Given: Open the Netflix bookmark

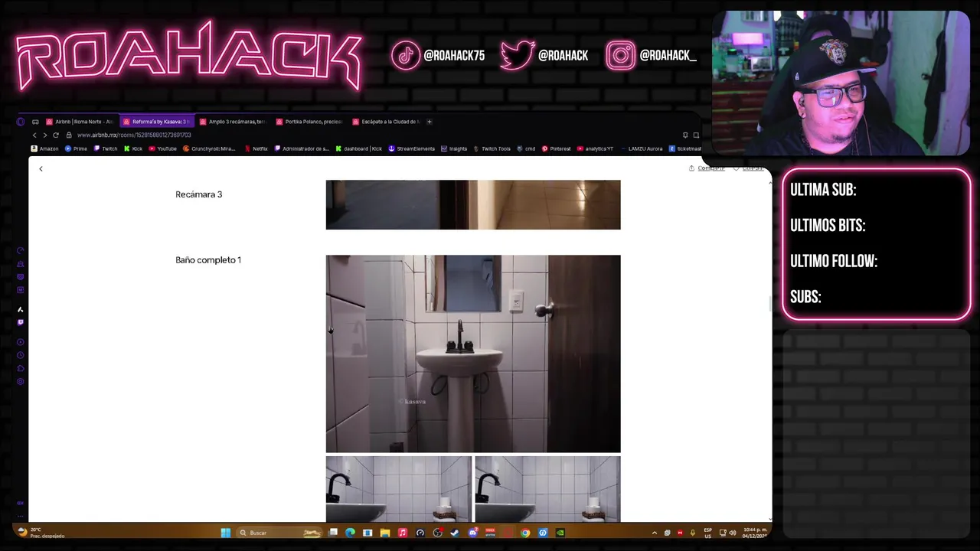Looking at the screenshot, I should (256, 148).
